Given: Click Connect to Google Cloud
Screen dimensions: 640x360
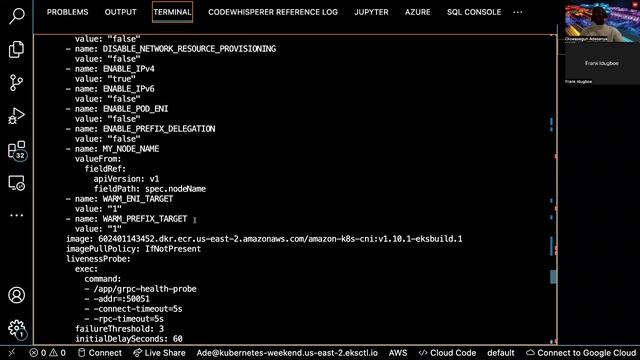Looking at the screenshot, I should (x=581, y=353).
